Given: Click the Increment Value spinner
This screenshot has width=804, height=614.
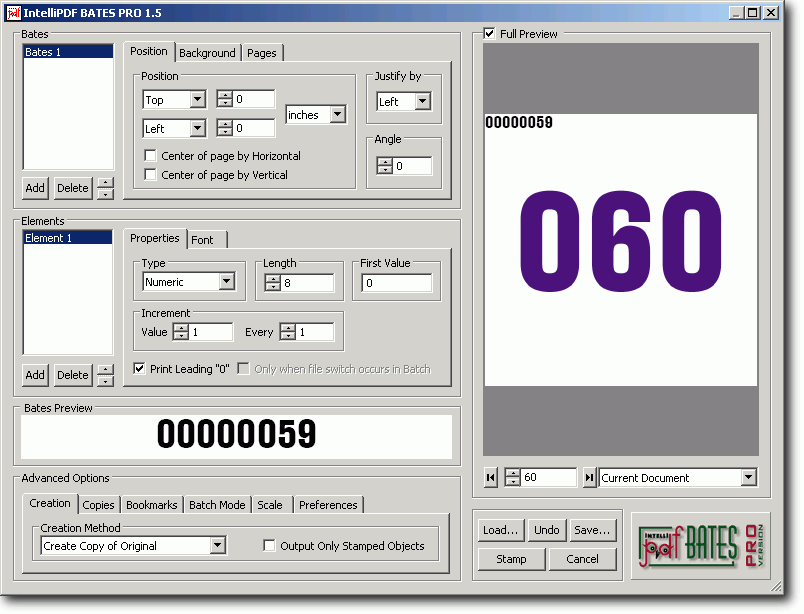Looking at the screenshot, I should click(181, 332).
